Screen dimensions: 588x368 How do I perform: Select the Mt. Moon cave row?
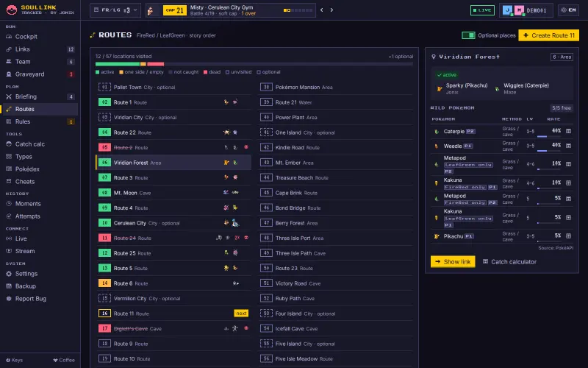(x=173, y=193)
